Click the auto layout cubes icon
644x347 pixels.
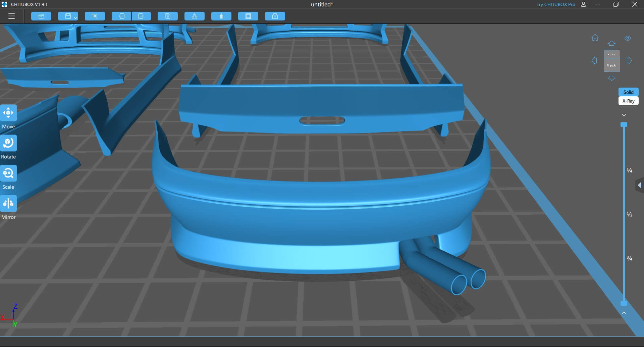click(195, 16)
